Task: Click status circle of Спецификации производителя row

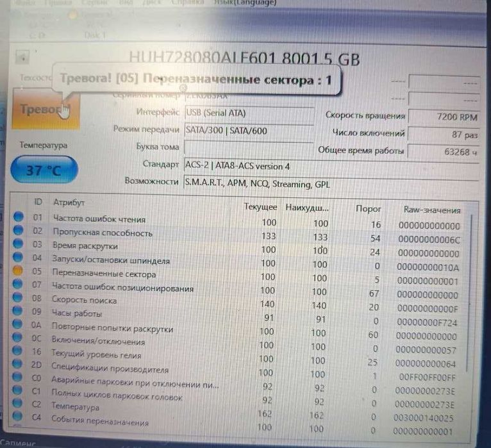Action: [17, 363]
